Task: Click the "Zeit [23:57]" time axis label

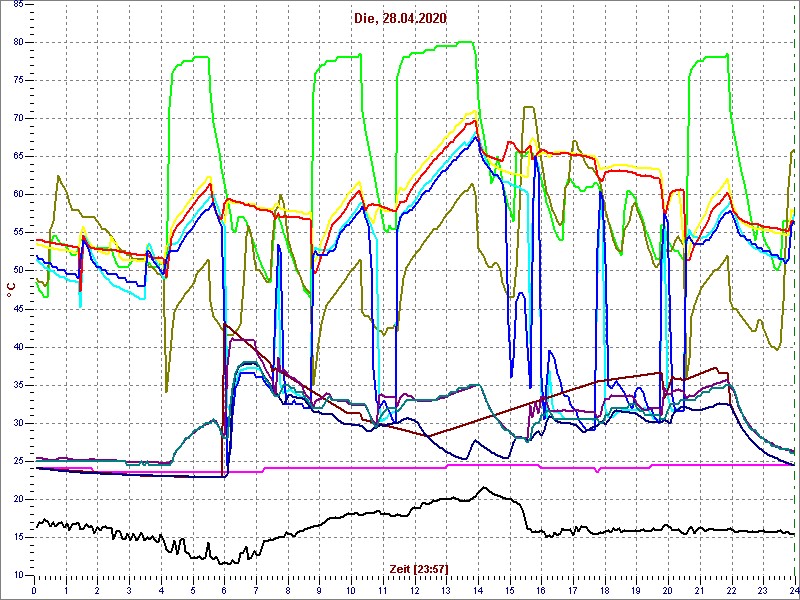Action: pyautogui.click(x=419, y=568)
